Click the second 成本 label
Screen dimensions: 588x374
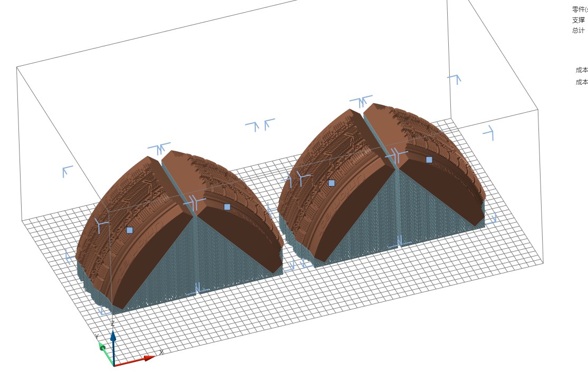[x=582, y=82]
